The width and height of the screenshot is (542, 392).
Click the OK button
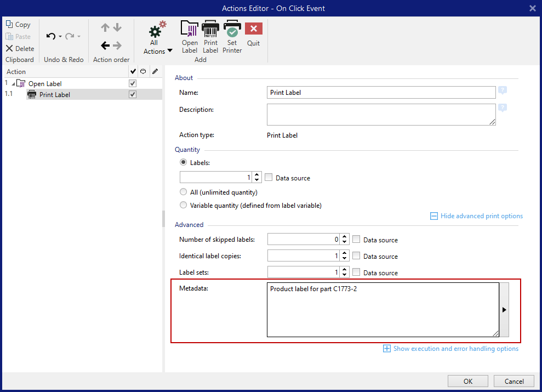pos(467,381)
